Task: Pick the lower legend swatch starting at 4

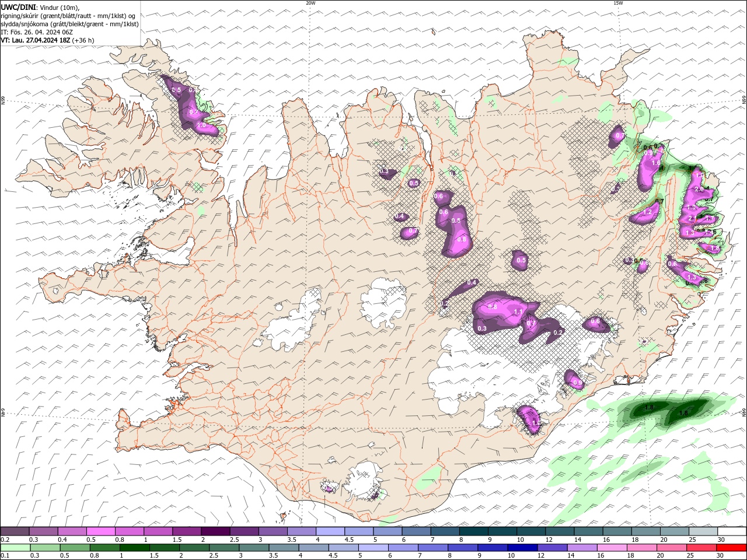Action: pyautogui.click(x=313, y=547)
